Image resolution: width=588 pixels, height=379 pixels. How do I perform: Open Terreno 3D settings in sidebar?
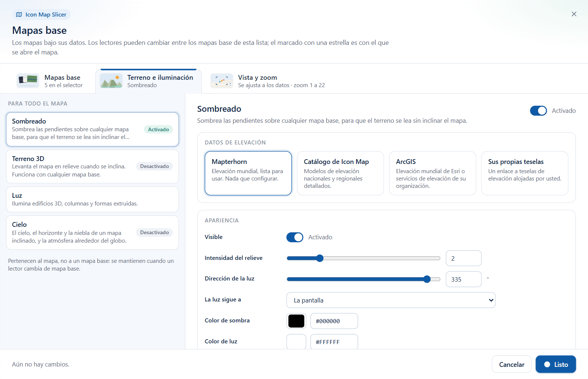92,167
